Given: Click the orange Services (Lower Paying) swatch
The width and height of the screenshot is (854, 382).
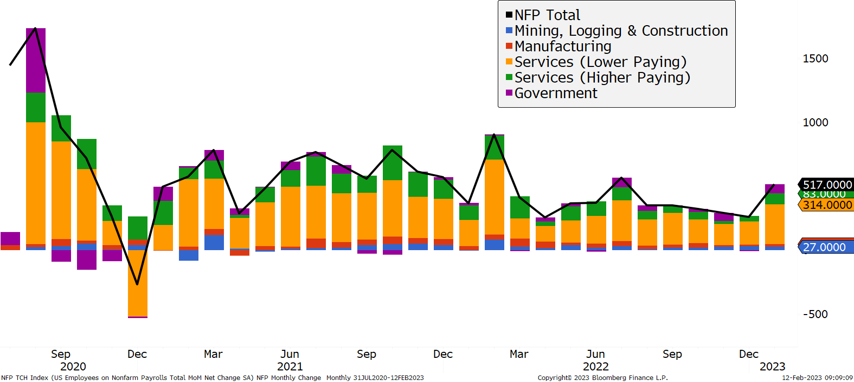Looking at the screenshot, I should tap(509, 62).
